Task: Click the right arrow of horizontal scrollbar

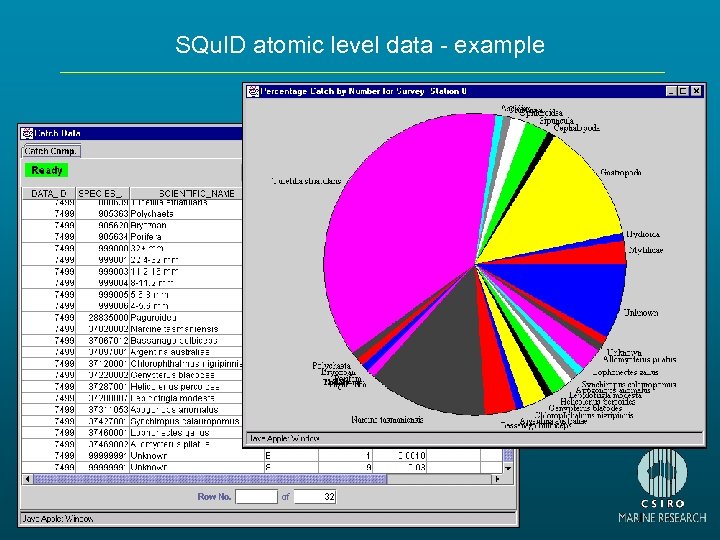Action: 497,479
